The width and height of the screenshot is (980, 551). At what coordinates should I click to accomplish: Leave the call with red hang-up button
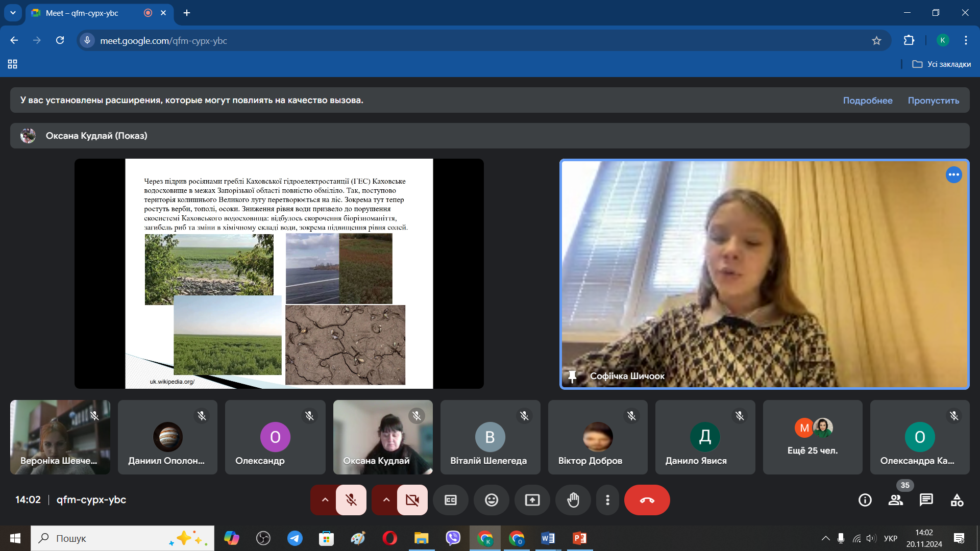pos(647,500)
